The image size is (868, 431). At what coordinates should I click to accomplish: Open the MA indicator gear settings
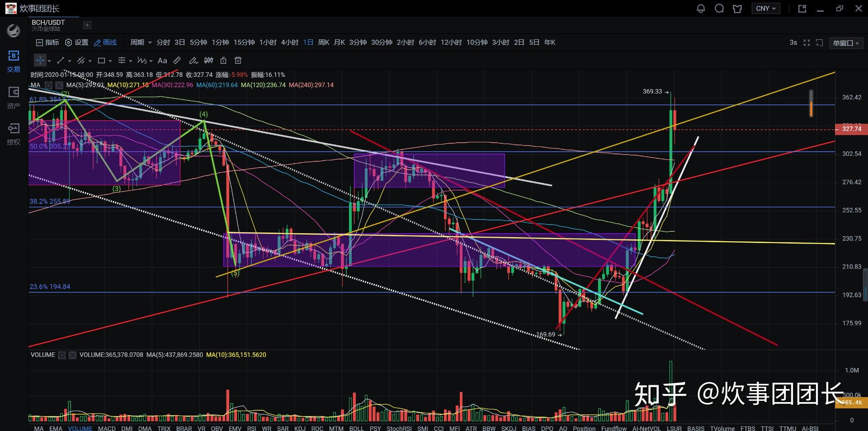click(48, 85)
